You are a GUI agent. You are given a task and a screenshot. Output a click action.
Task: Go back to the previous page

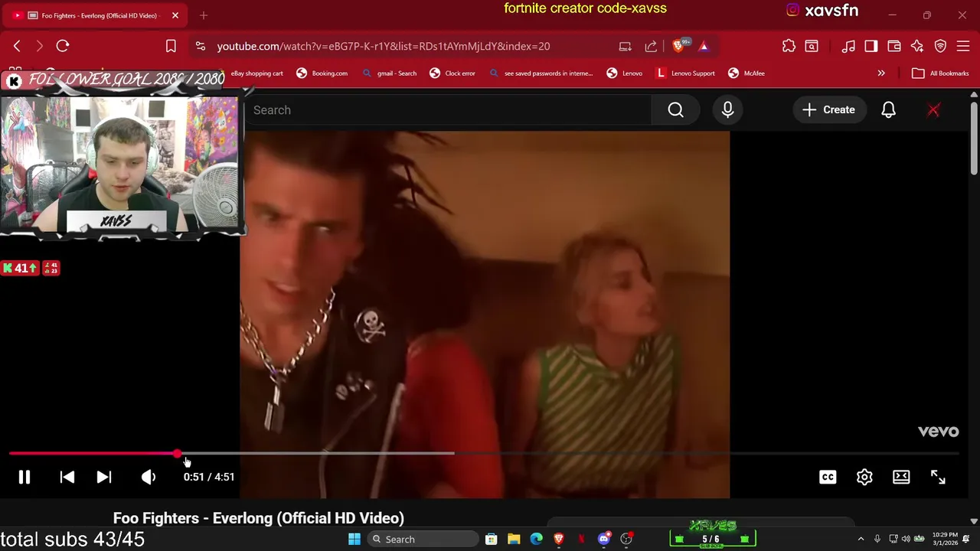tap(17, 47)
